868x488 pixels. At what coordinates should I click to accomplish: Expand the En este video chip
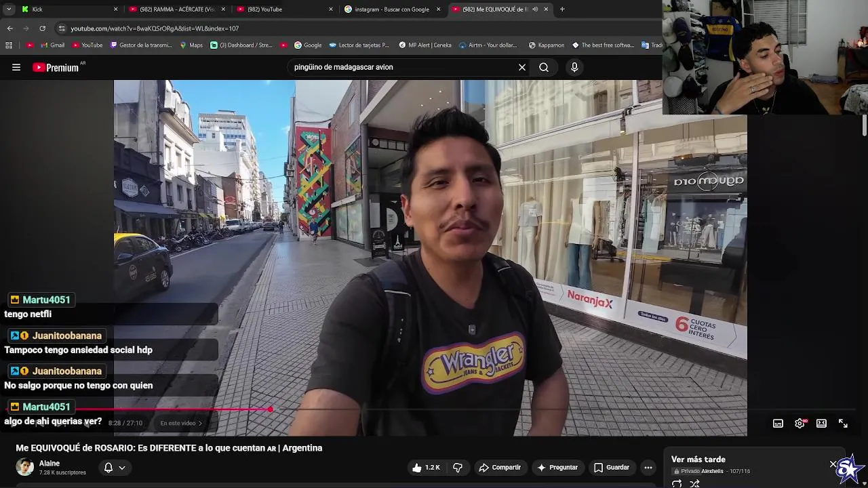pos(181,423)
